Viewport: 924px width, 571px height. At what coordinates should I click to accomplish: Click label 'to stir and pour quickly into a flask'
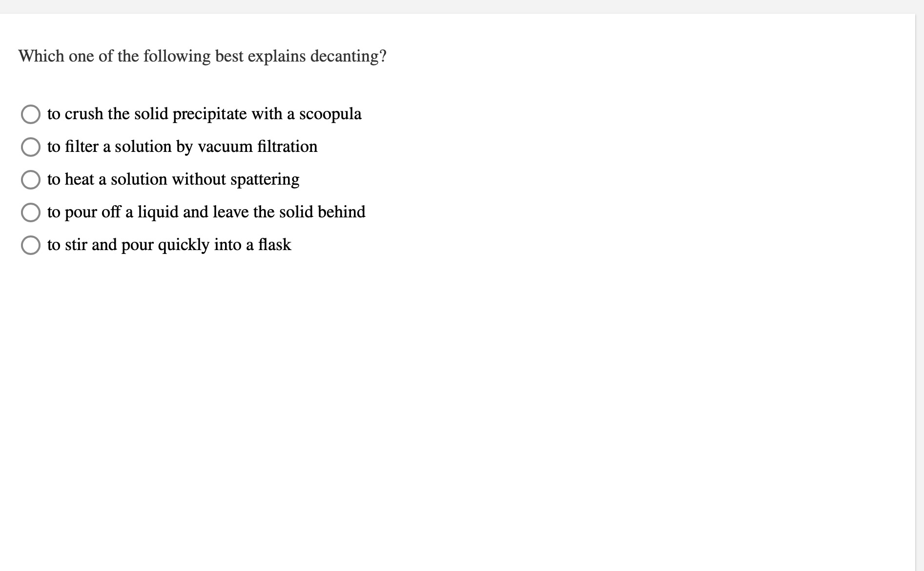(169, 245)
